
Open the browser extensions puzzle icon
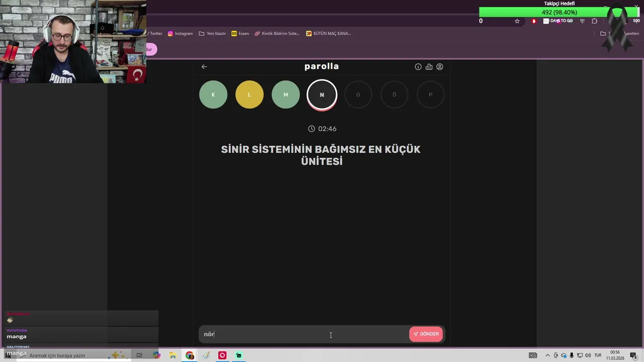[595, 21]
